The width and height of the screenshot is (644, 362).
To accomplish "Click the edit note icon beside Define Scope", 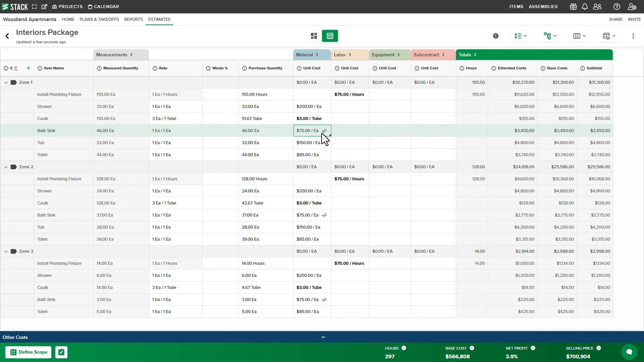I will [61, 352].
